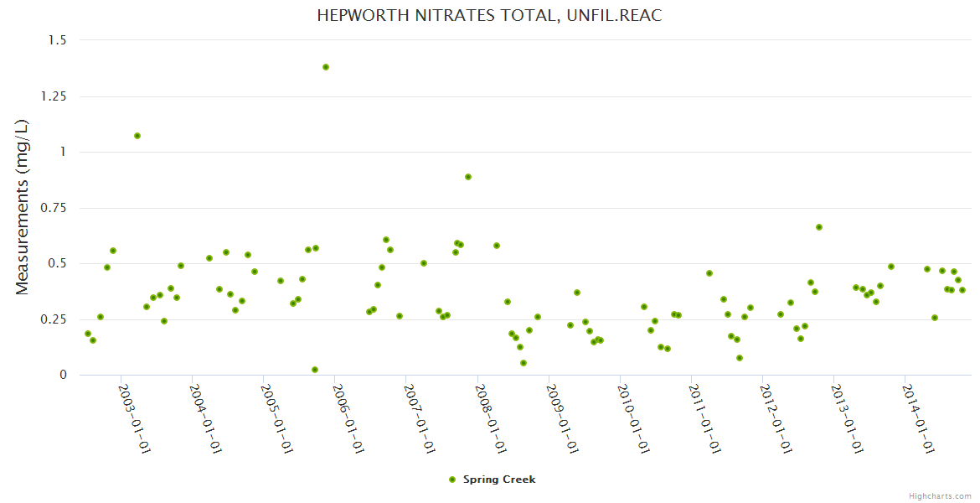Click the lowest 2005 point near zero
Screen dimensions: 980x503
pos(315,370)
